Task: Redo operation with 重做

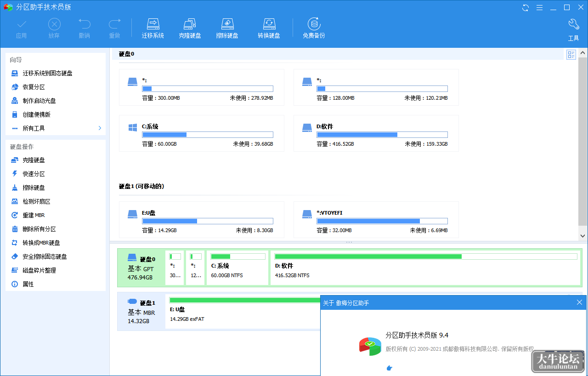Action: point(114,28)
